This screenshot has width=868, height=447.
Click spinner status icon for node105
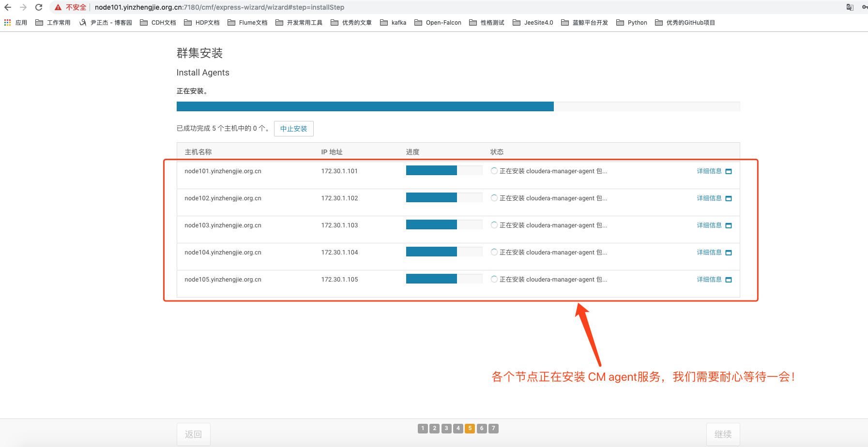494,279
